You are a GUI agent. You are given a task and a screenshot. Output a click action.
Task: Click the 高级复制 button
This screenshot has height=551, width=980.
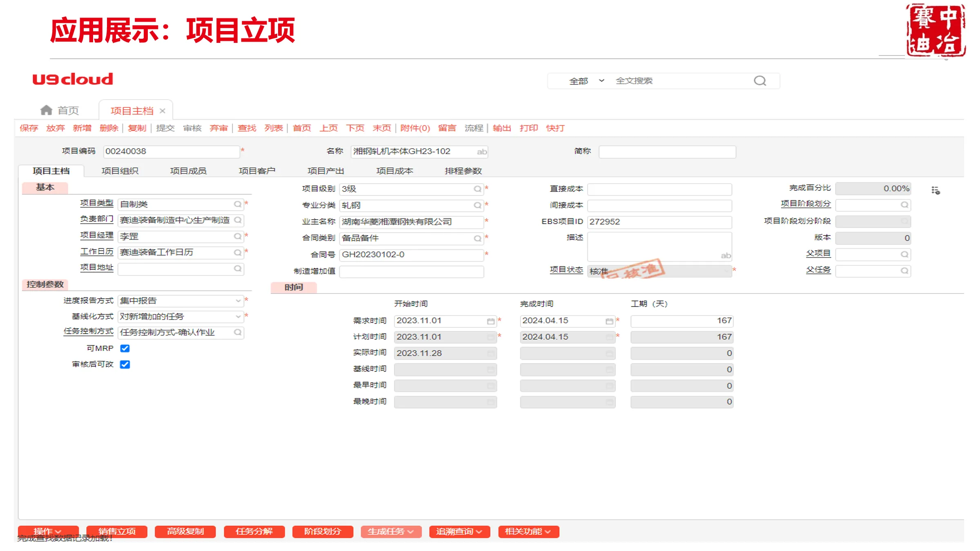(185, 531)
